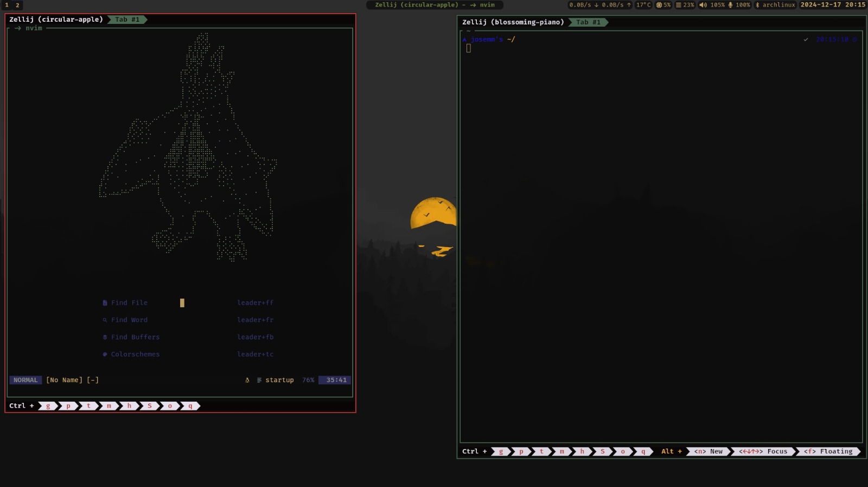Open the Colorschemes dashboard entry
This screenshot has width=868, height=487.
(135, 355)
